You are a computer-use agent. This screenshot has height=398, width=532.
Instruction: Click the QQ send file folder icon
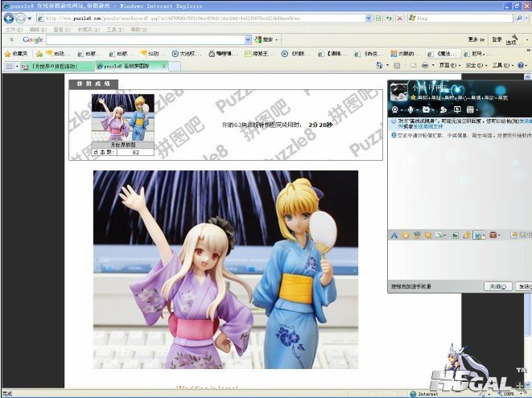[x=426, y=109]
